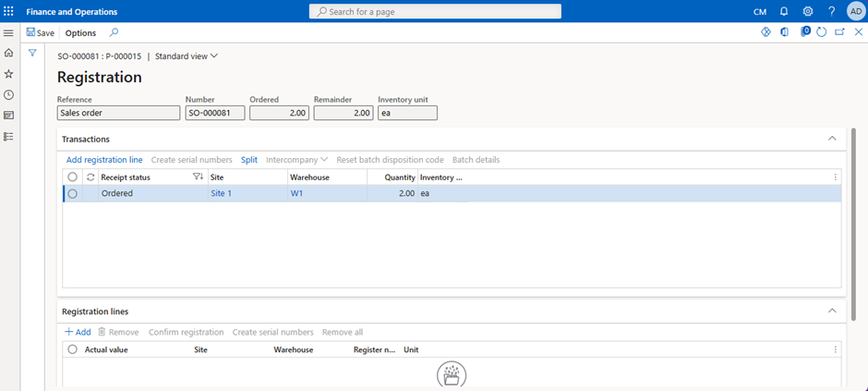The height and width of the screenshot is (391, 868).
Task: Click the Search for a page box
Action: [435, 11]
